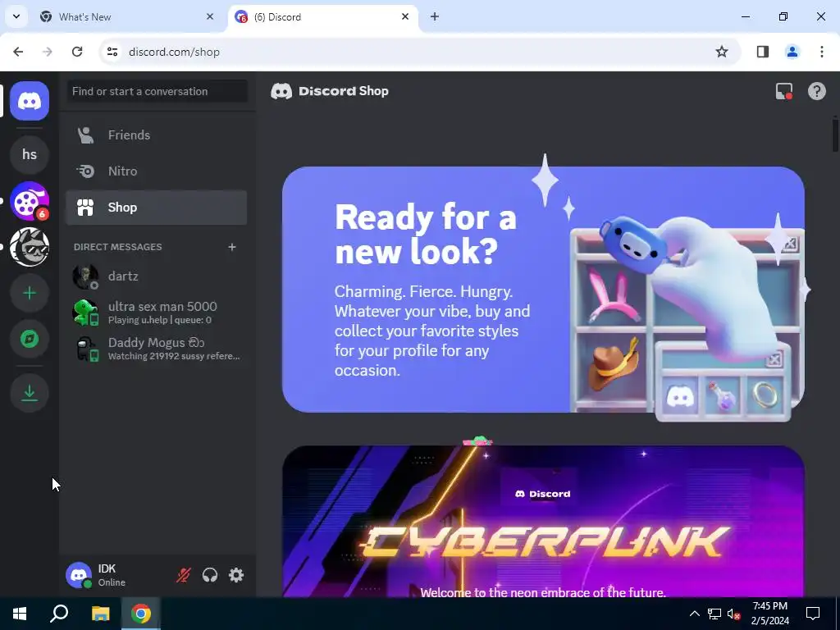Open IDK user profile avatar

pos(79,575)
